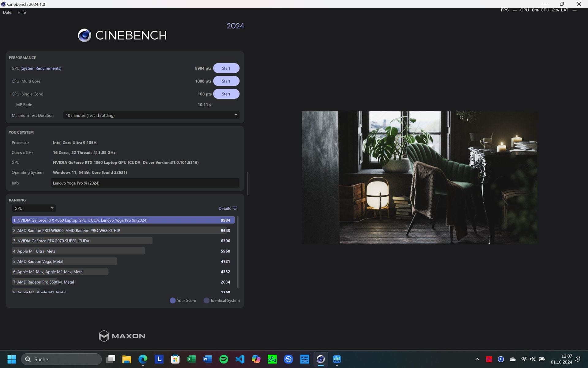Open the notifications bell icon
This screenshot has height=368, width=588.
tap(578, 359)
